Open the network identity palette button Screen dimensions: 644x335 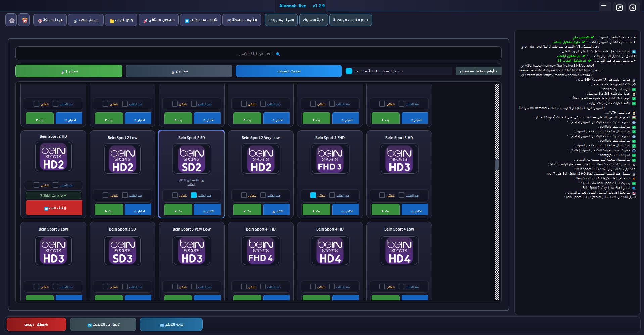click(50, 20)
